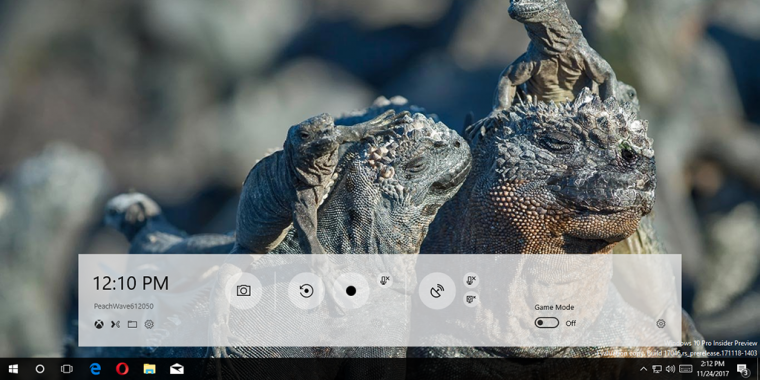760x380 pixels.
Task: Open the touch keyboard tray icon
Action: 685,369
